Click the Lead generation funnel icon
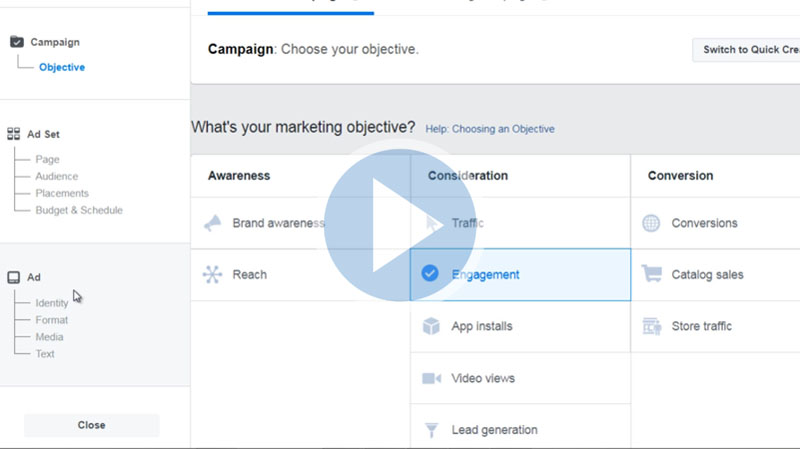800x449 pixels. point(431,430)
